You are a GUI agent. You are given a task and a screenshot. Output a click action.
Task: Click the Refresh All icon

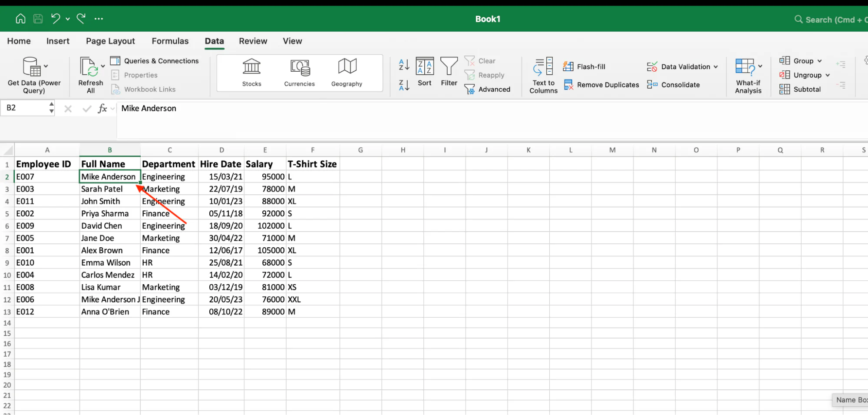[x=89, y=66]
